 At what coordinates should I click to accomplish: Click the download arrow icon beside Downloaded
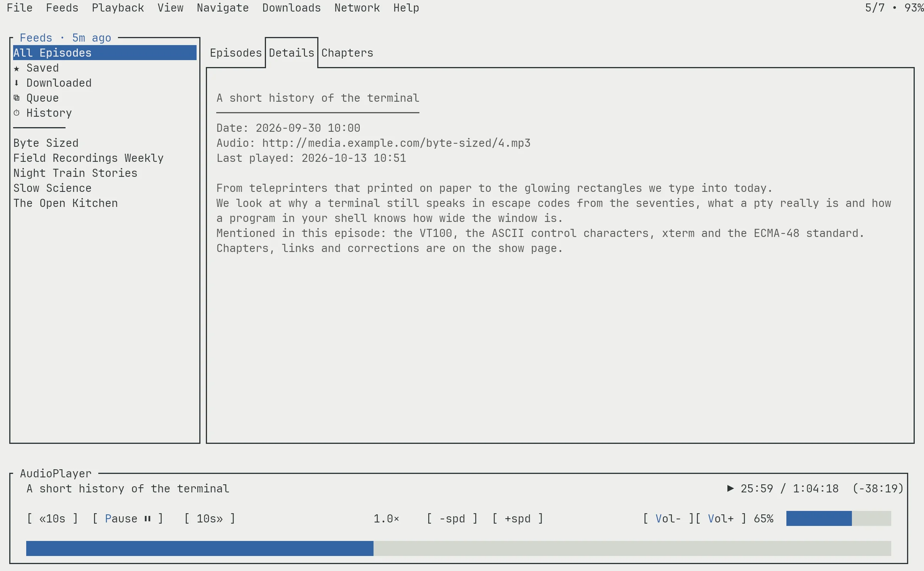pos(17,83)
